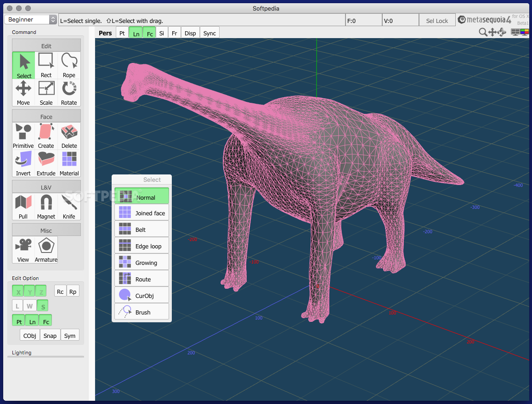Collapse the Face command section header

46,117
